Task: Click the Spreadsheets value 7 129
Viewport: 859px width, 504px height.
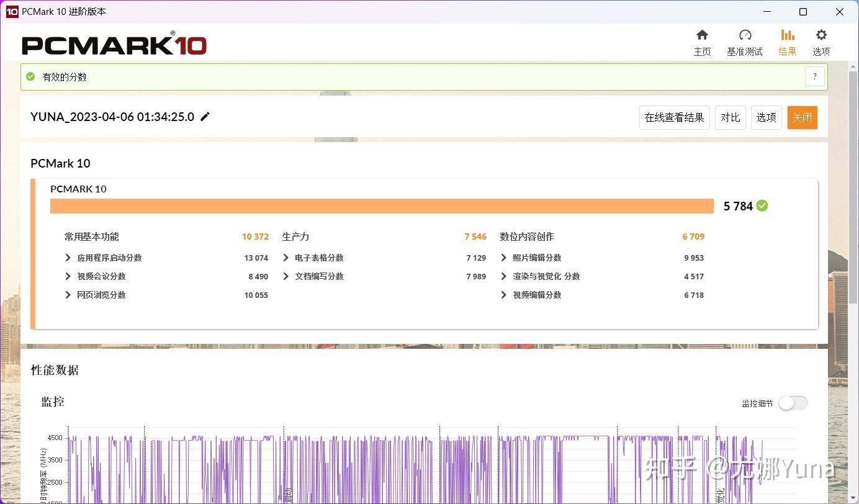Action: pyautogui.click(x=476, y=258)
